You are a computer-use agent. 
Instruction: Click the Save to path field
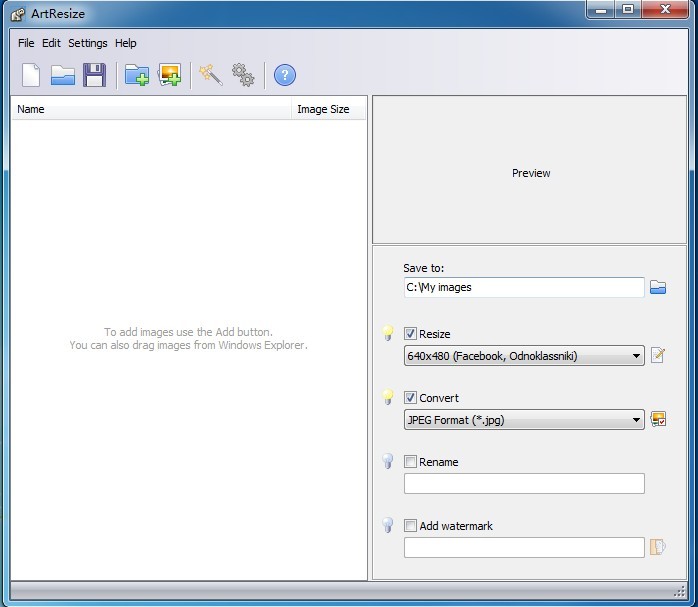[523, 288]
